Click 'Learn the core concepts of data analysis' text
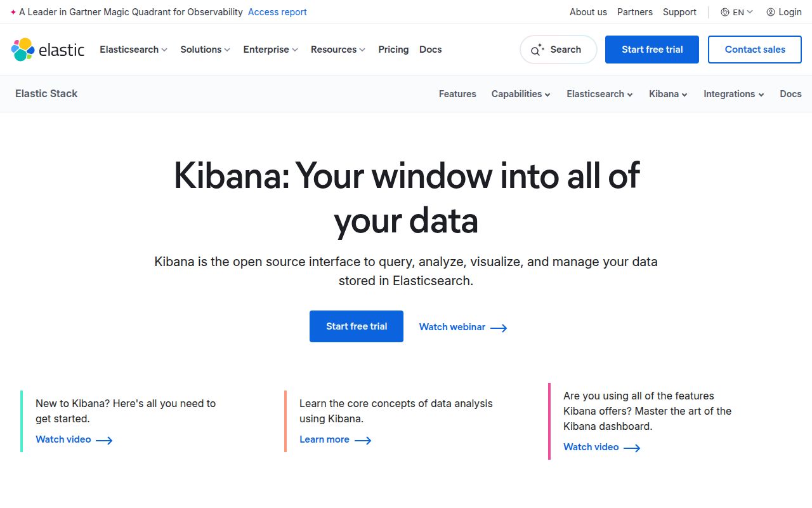Image resolution: width=812 pixels, height=508 pixels. point(396,411)
